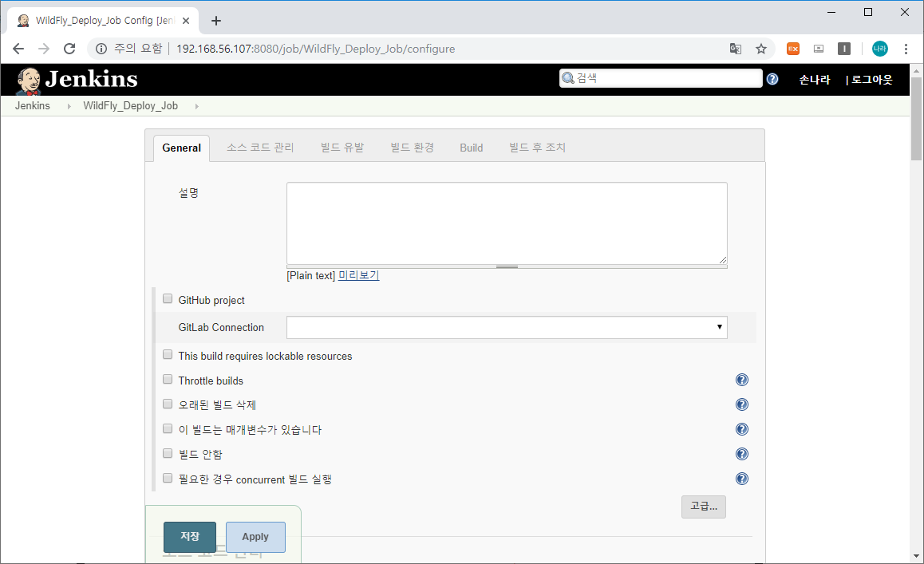
Task: Click Jenkins breadcrumb link
Action: (33, 106)
